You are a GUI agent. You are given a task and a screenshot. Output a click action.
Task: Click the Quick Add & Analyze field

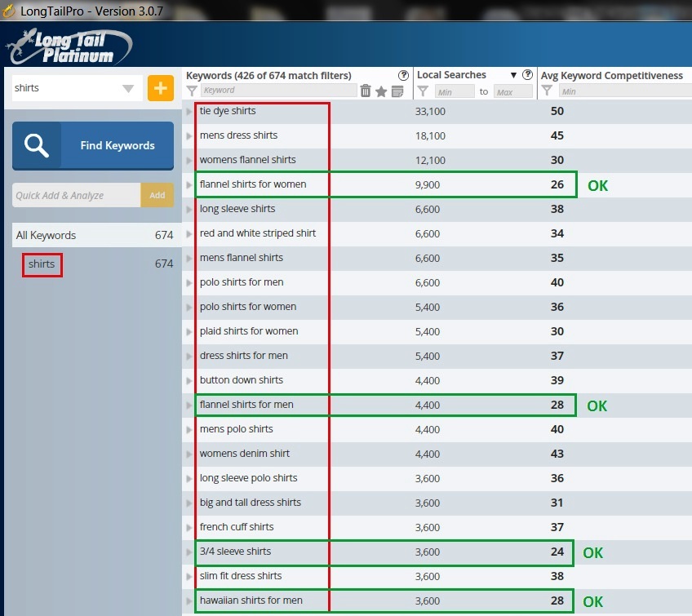77,195
